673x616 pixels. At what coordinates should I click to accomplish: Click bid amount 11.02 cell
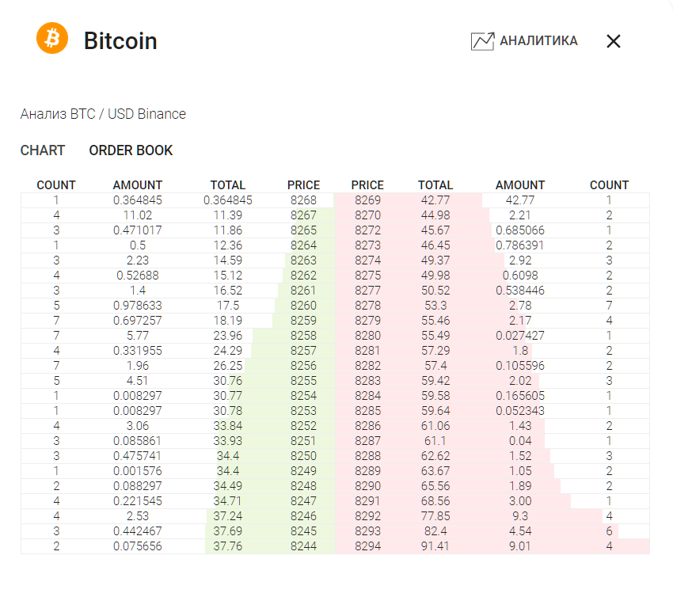coord(138,215)
